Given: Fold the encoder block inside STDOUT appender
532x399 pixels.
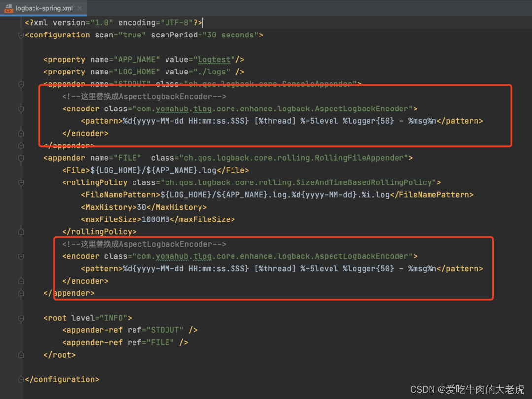Looking at the screenshot, I should pos(21,109).
